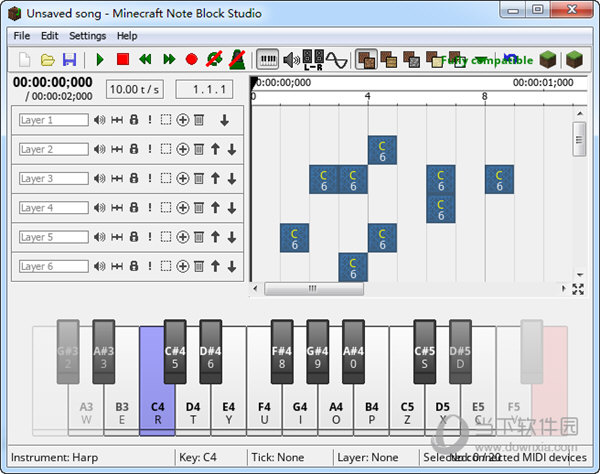Toggle the metronome icon
The width and height of the screenshot is (600, 474).
pos(237,59)
